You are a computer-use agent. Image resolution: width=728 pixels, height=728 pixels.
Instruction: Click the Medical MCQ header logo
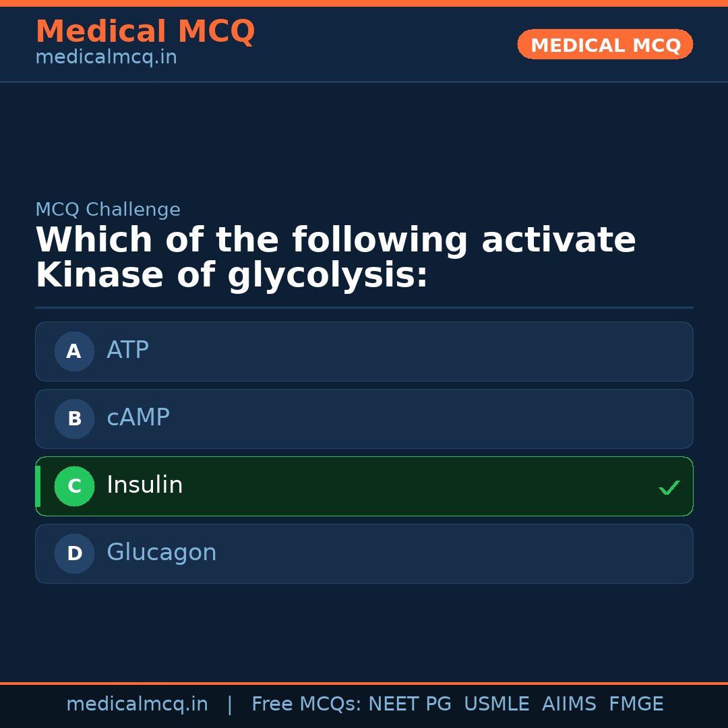click(x=145, y=32)
